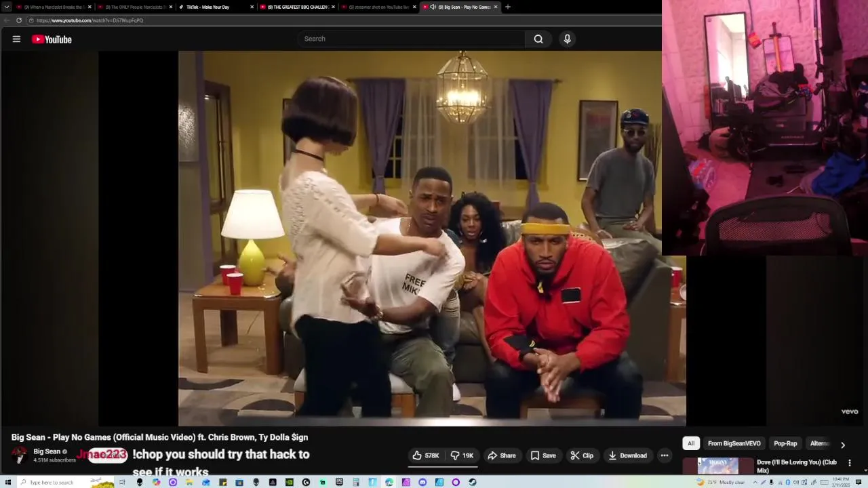Open a new browser tab
Viewport: 868px width, 488px height.
508,7
